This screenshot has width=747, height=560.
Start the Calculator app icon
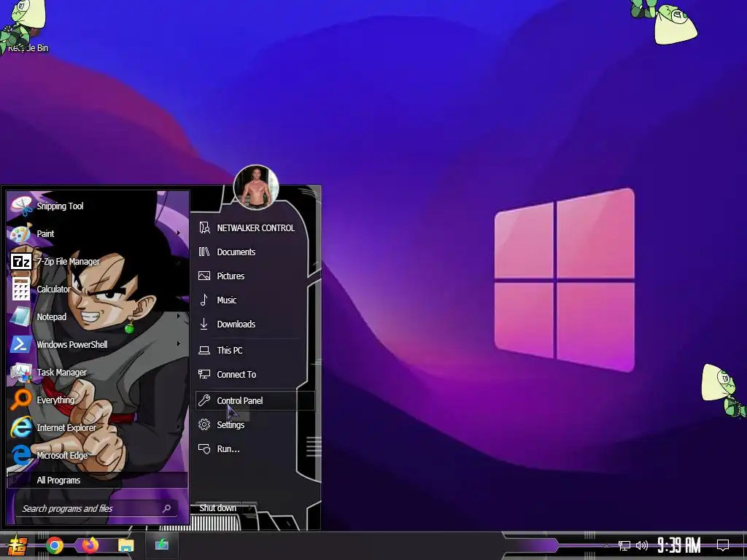click(x=21, y=289)
